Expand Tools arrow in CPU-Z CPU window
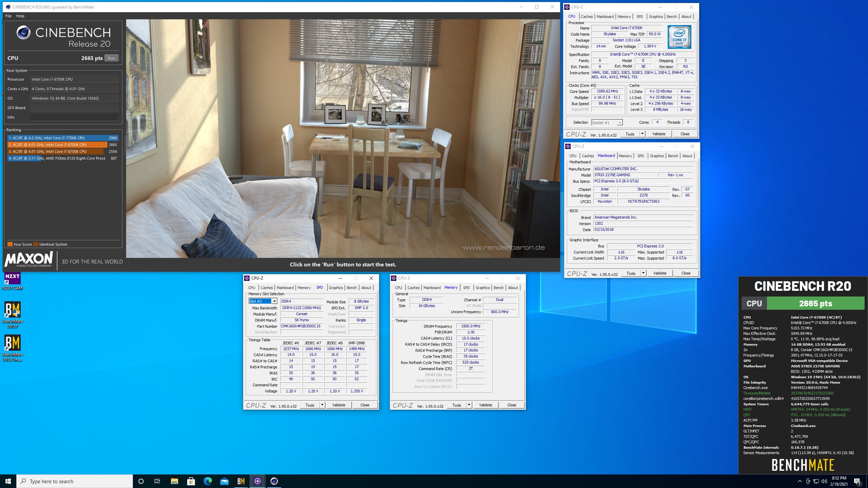Viewport: 868px width, 488px height. pos(642,134)
